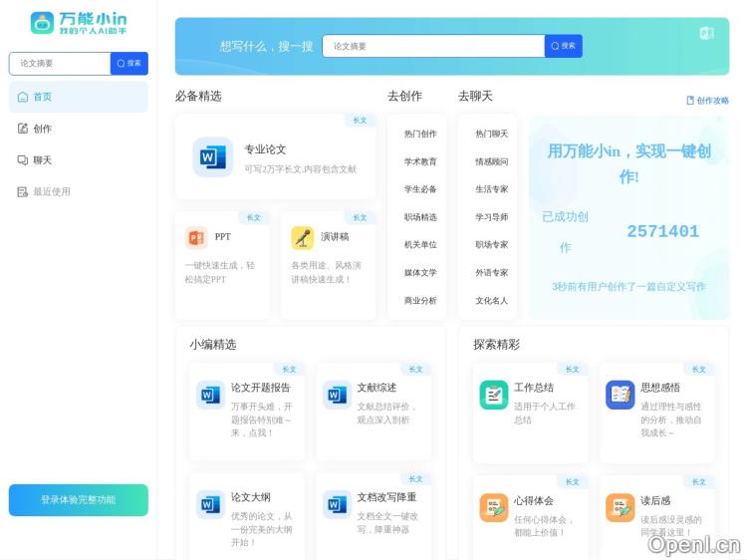Open the 读后感 card title
The height and width of the screenshot is (560, 747).
[655, 500]
